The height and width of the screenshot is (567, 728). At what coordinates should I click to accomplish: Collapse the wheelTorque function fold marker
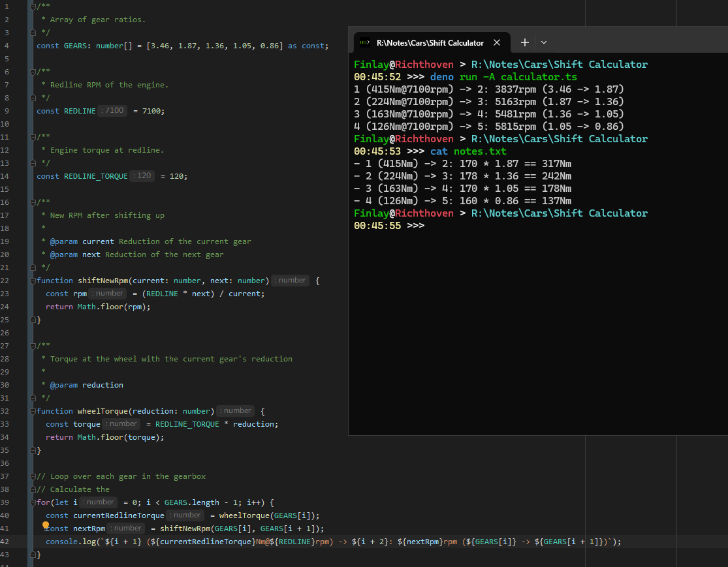click(x=33, y=411)
